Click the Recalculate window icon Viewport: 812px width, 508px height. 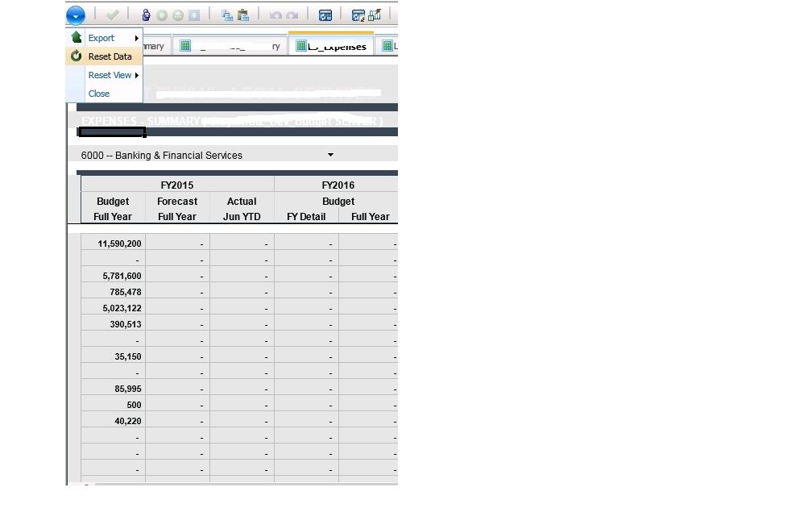[325, 15]
